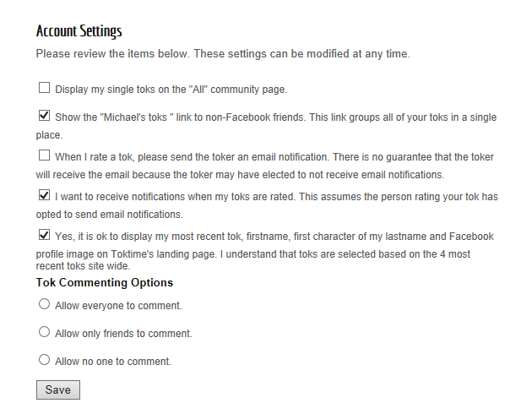Click the 'Please review the items below' text
Viewport: 532px width, 414px height.
pos(223,53)
